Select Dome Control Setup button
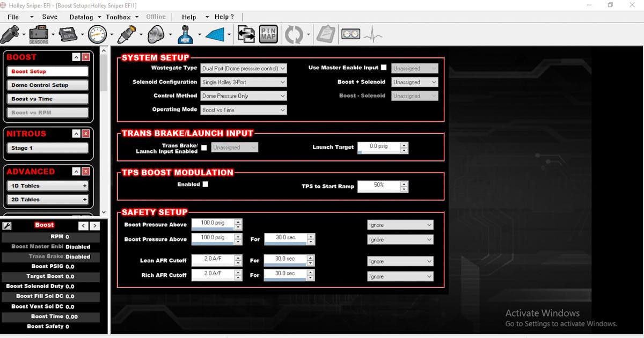644x338 pixels. click(x=48, y=85)
